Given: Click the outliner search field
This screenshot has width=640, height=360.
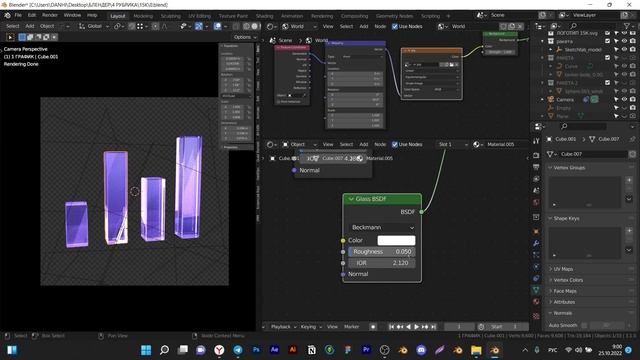Looking at the screenshot, I should (x=592, y=26).
